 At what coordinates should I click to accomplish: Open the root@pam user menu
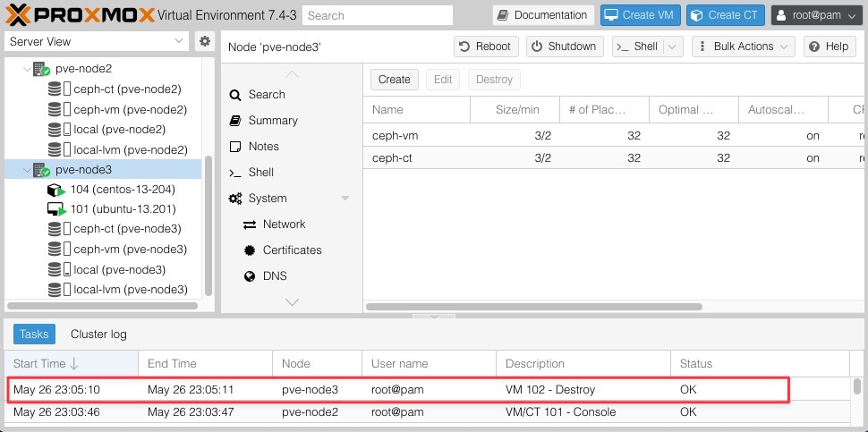(816, 15)
